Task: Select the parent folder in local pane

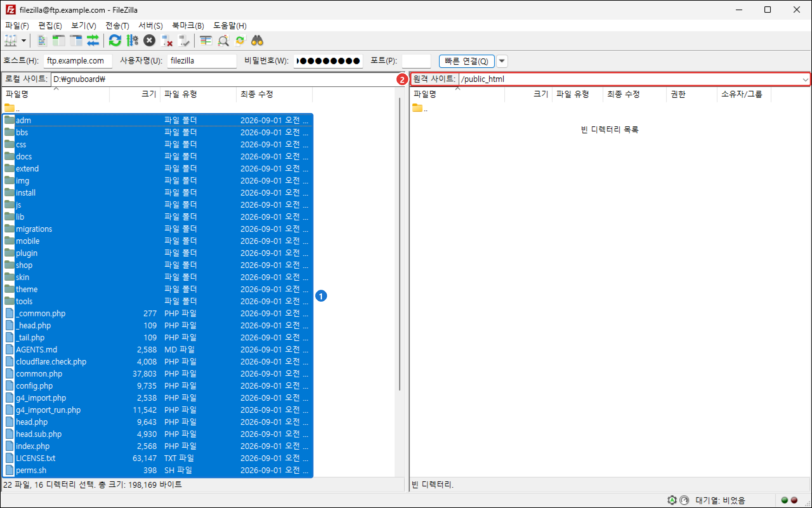Action: [x=12, y=108]
